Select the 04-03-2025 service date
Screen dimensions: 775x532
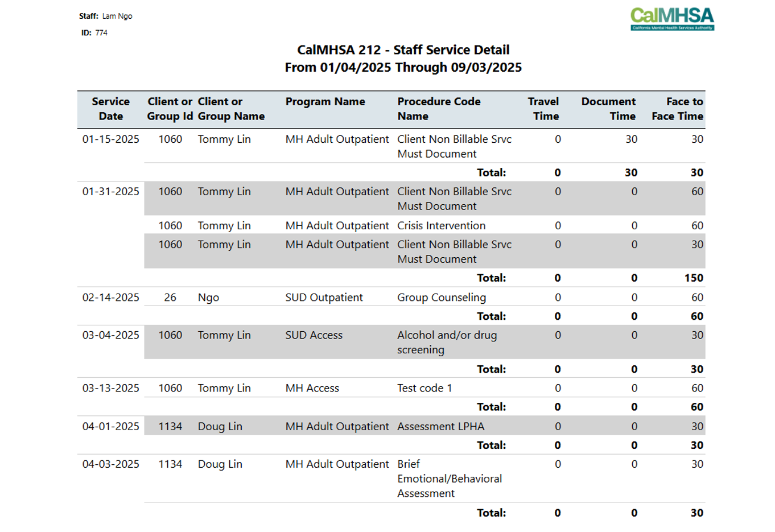click(111, 464)
